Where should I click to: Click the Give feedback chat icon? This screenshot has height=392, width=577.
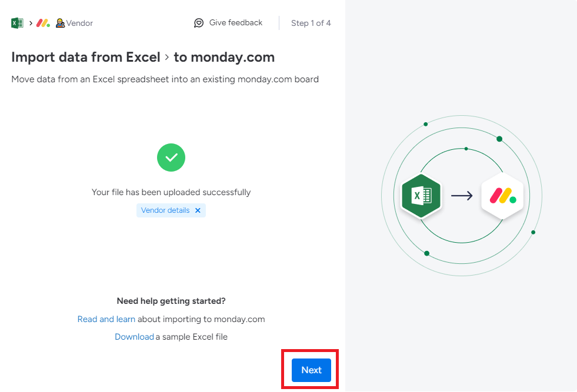[x=199, y=23]
